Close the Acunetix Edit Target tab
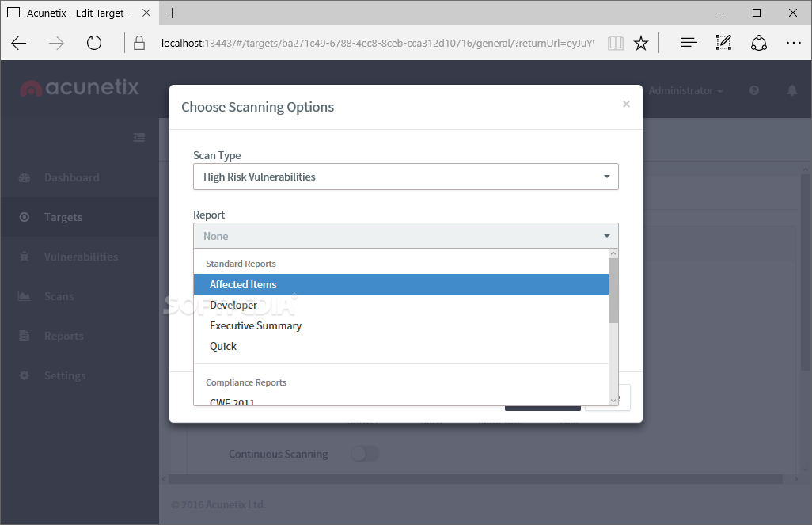 (x=146, y=13)
